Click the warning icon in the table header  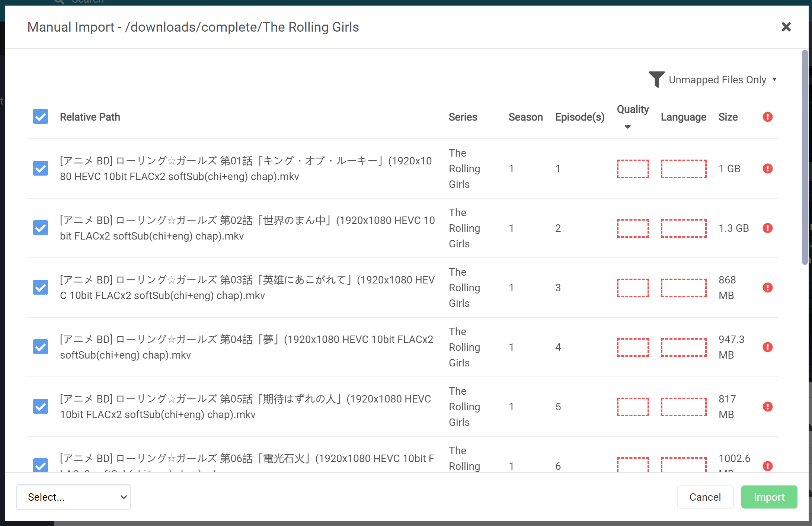tap(767, 117)
